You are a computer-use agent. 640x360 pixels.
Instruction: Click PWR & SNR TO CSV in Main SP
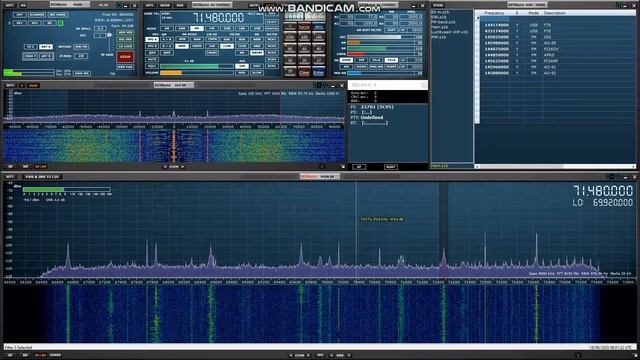pos(42,177)
